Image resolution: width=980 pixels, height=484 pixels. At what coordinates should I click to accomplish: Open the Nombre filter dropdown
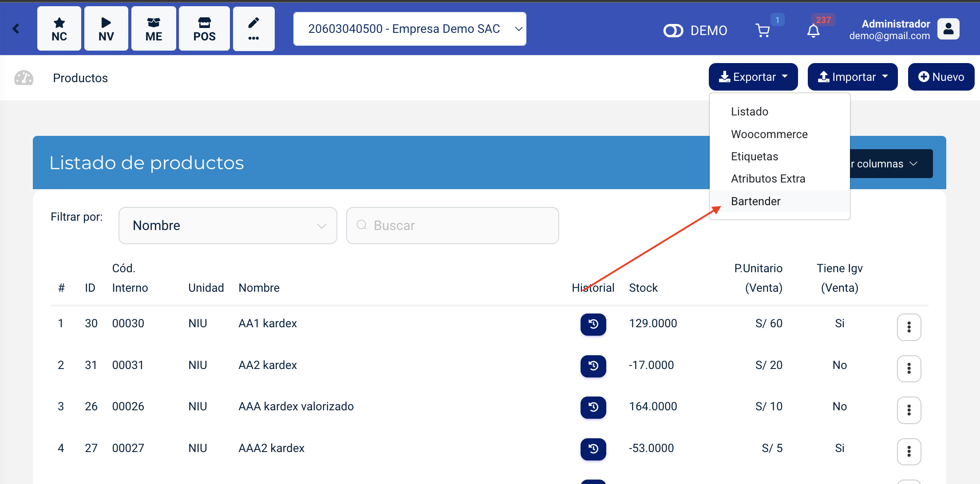pyautogui.click(x=228, y=226)
